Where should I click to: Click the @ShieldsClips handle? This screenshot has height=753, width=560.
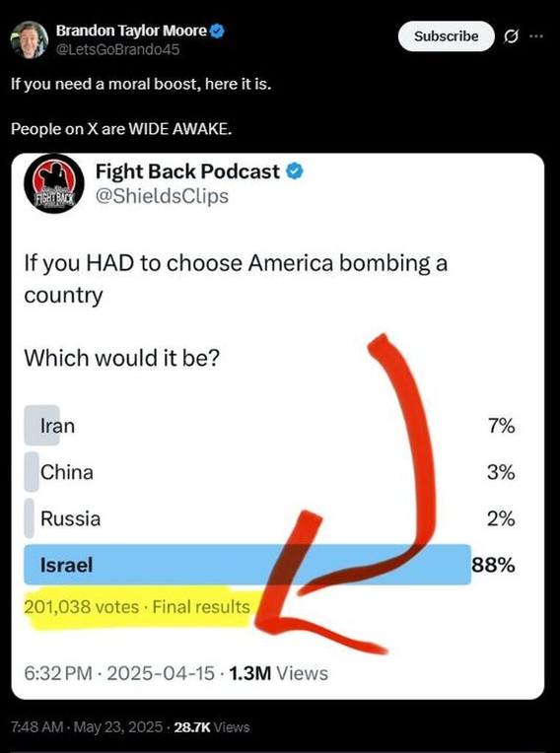coord(162,196)
